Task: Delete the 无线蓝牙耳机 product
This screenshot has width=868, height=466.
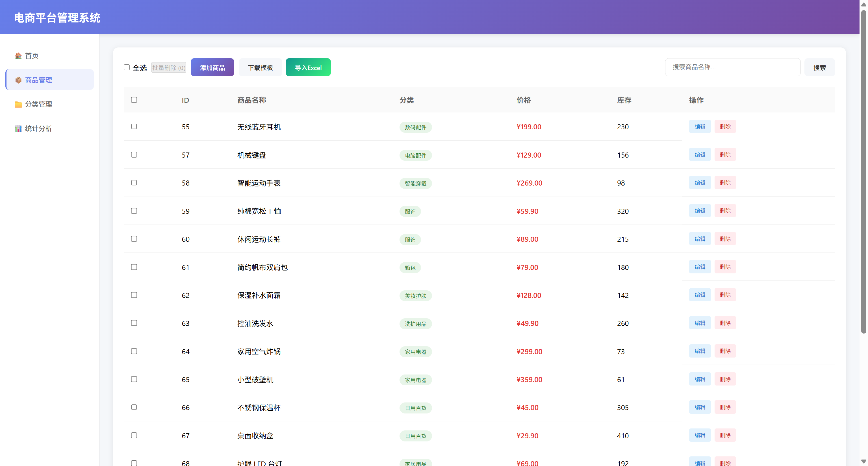Action: tap(725, 126)
